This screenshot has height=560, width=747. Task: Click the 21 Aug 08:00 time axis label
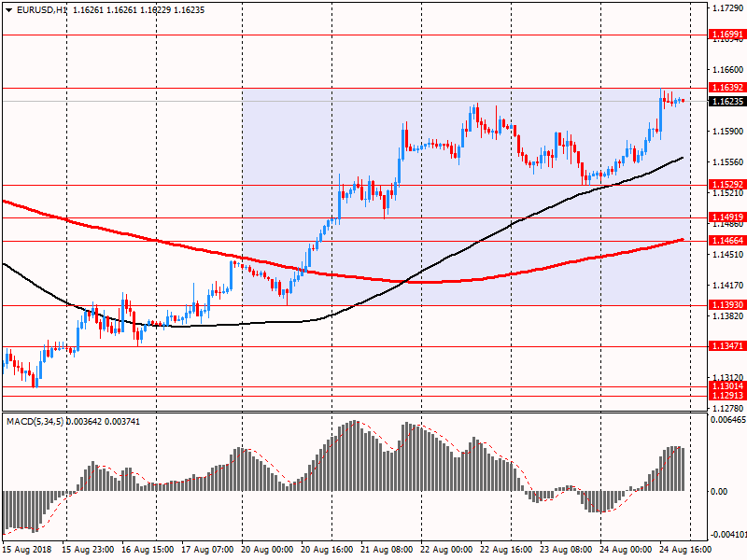[387, 550]
